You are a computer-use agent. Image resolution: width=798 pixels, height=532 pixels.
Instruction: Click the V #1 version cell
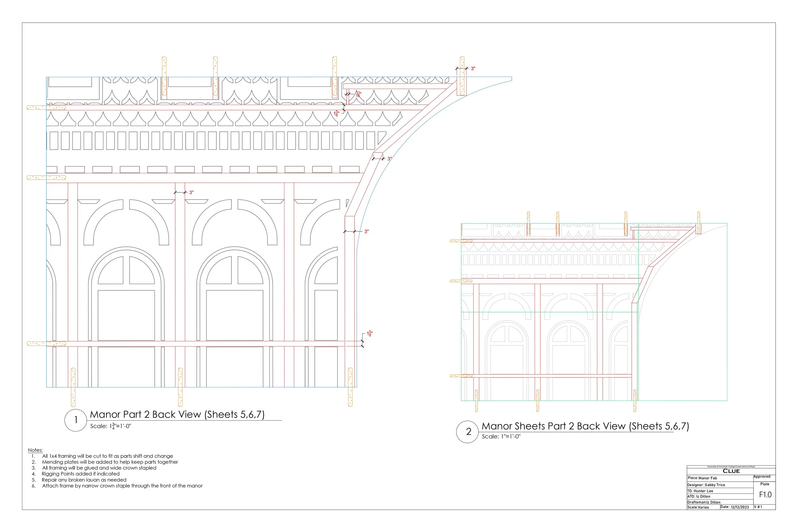758,507
